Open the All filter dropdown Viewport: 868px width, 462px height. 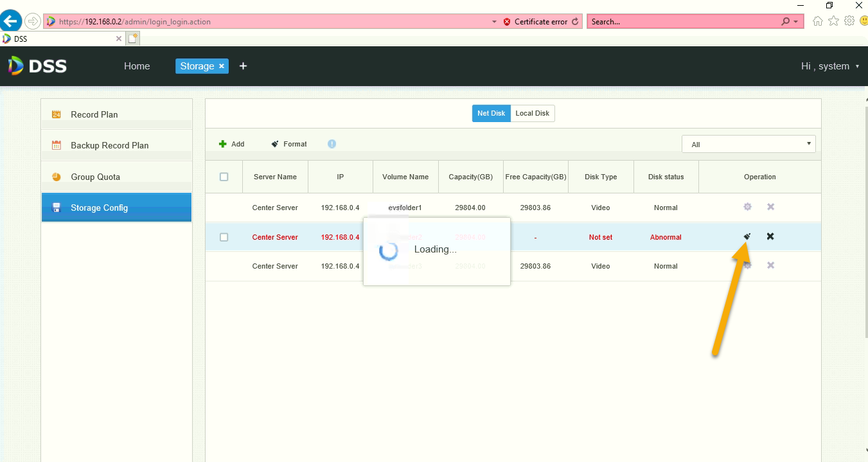point(748,144)
